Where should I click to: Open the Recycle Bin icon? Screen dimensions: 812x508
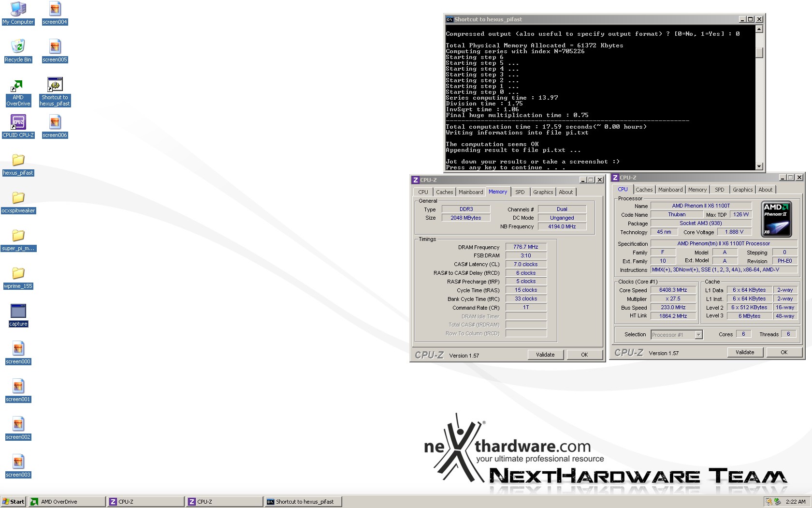(18, 51)
